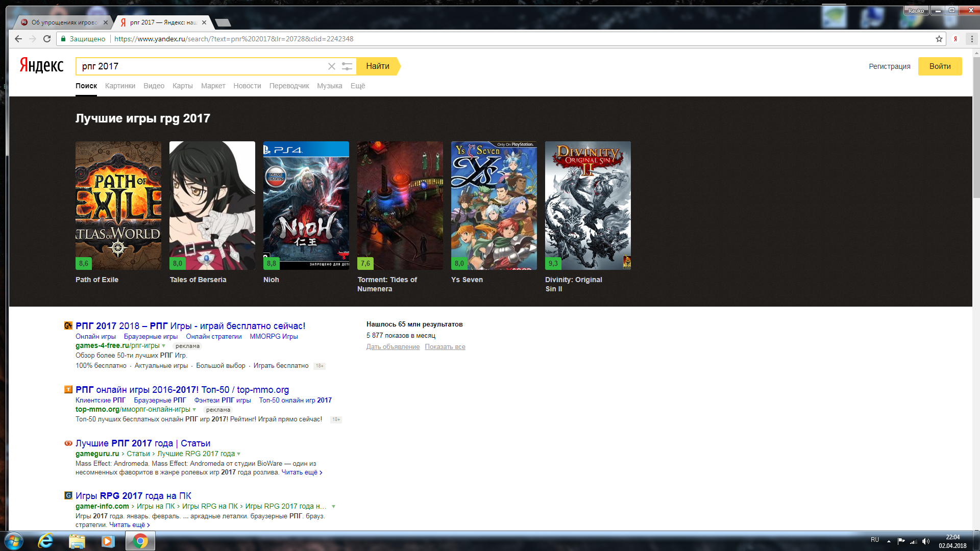980x551 pixels.
Task: Open the Ещё menu of services
Action: coord(357,86)
